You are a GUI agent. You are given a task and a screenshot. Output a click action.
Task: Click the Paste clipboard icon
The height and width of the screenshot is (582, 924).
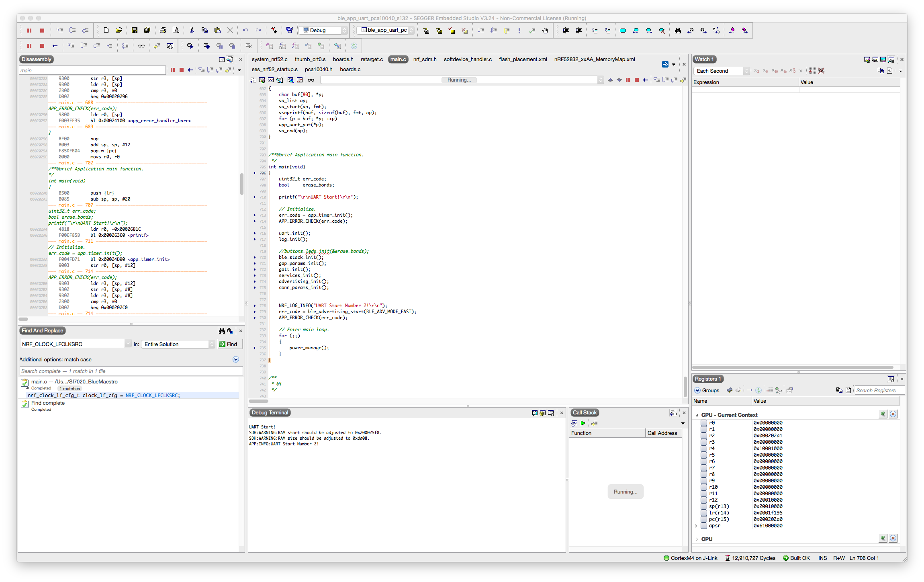click(x=217, y=30)
